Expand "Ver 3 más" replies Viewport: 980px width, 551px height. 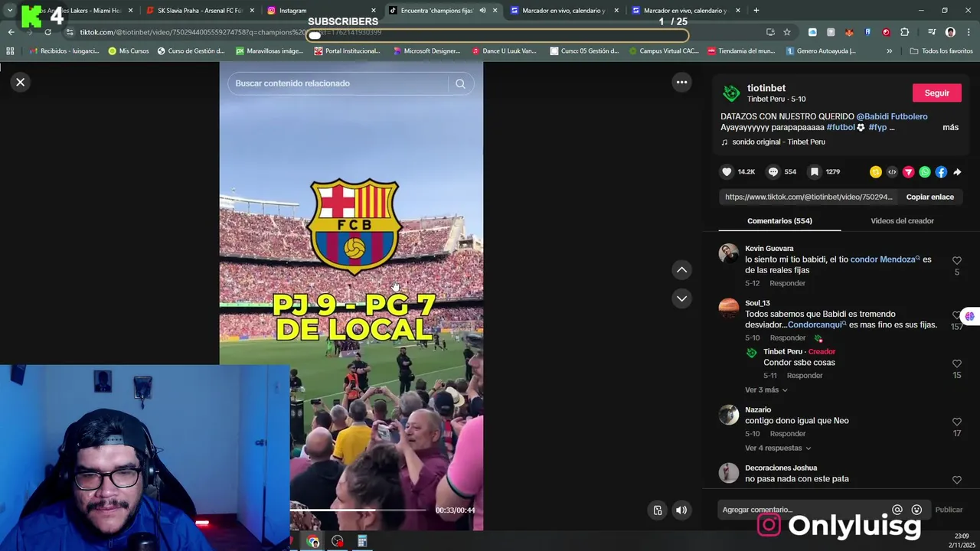click(766, 390)
